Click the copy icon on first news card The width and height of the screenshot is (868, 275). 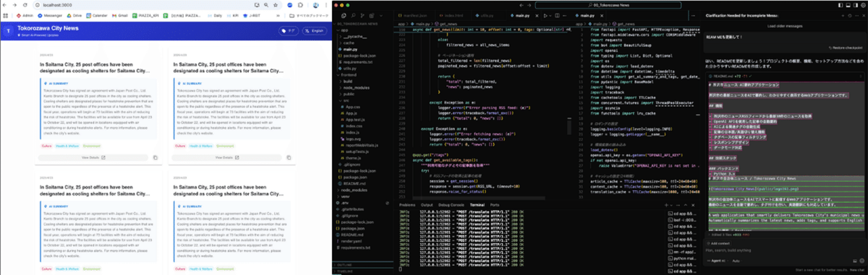click(x=155, y=157)
